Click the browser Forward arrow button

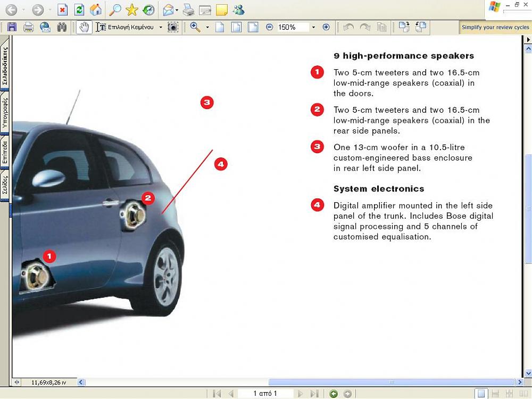(x=38, y=10)
